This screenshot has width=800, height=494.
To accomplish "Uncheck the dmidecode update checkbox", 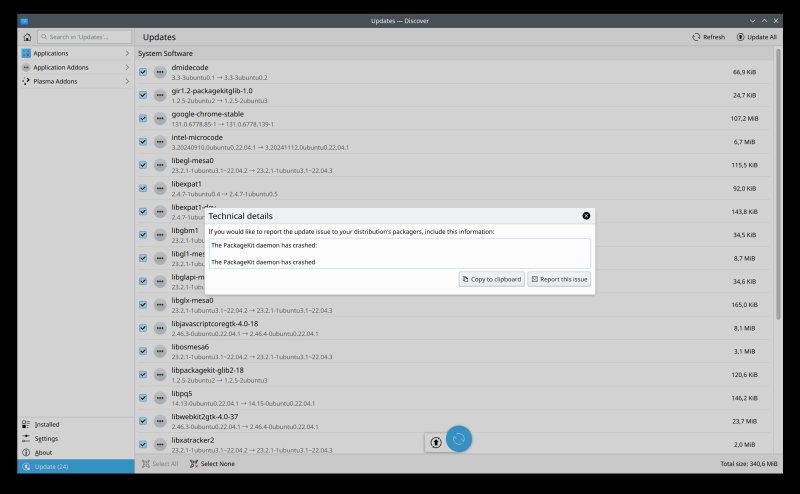I will [143, 72].
